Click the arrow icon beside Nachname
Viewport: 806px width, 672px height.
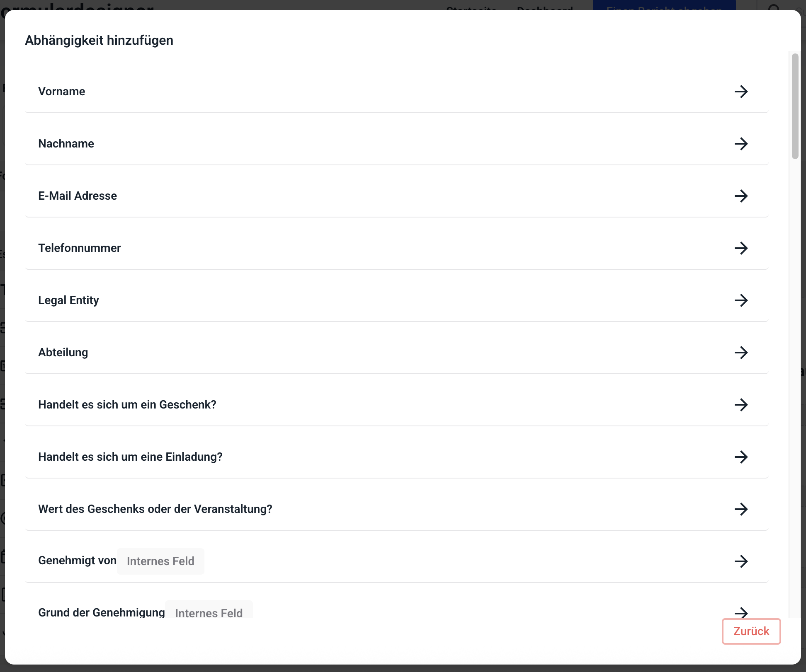click(x=741, y=144)
